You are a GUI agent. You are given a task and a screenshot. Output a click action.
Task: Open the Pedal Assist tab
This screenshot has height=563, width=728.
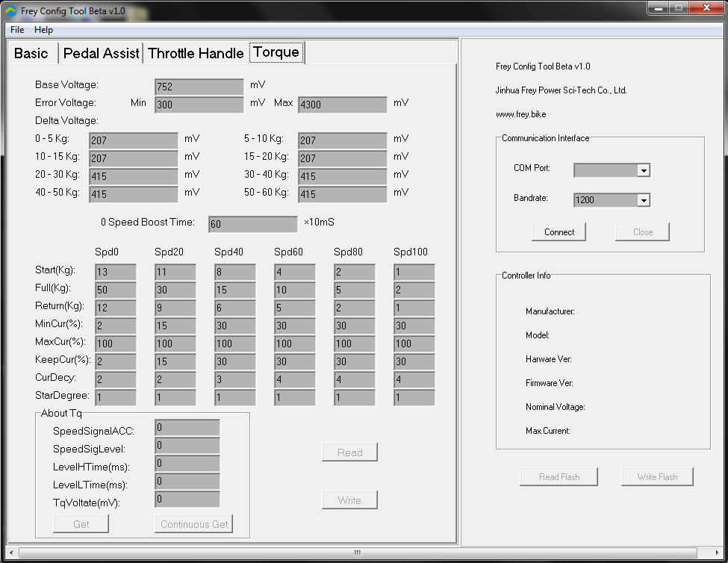click(102, 53)
